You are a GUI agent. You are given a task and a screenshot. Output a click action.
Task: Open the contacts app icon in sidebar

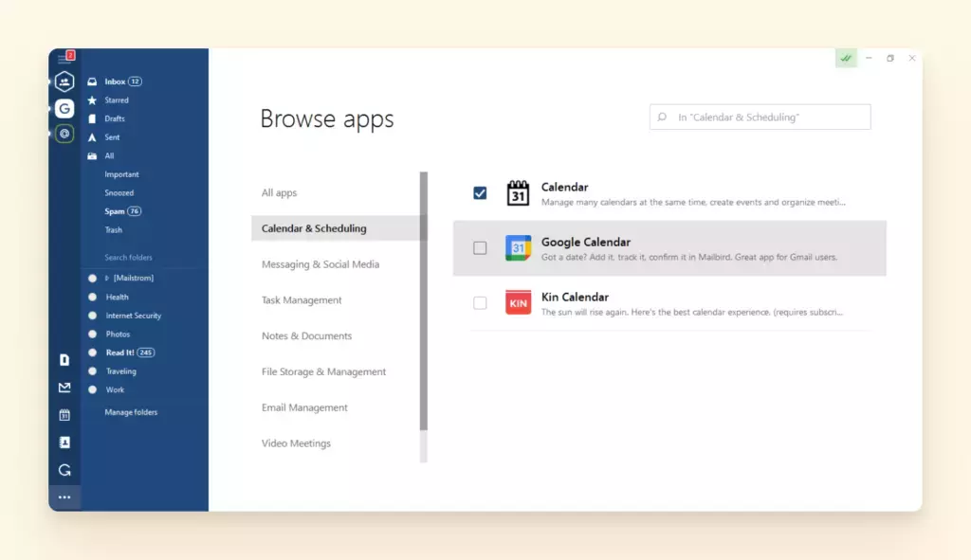pyautogui.click(x=64, y=443)
